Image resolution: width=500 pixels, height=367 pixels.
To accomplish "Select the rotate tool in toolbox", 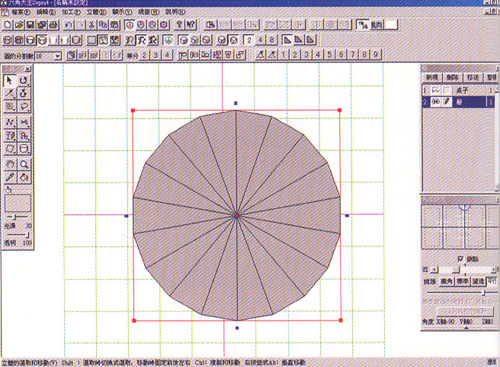I will coord(23,80).
